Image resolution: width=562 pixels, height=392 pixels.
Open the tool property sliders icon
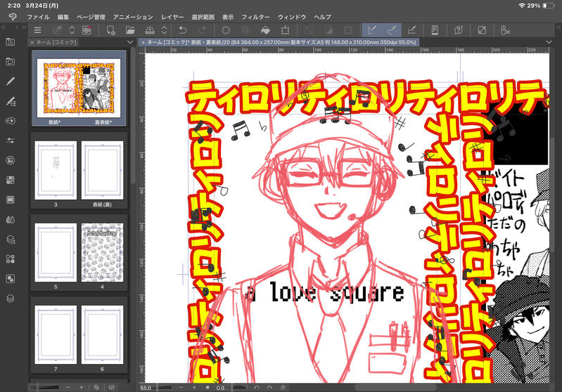tap(11, 141)
